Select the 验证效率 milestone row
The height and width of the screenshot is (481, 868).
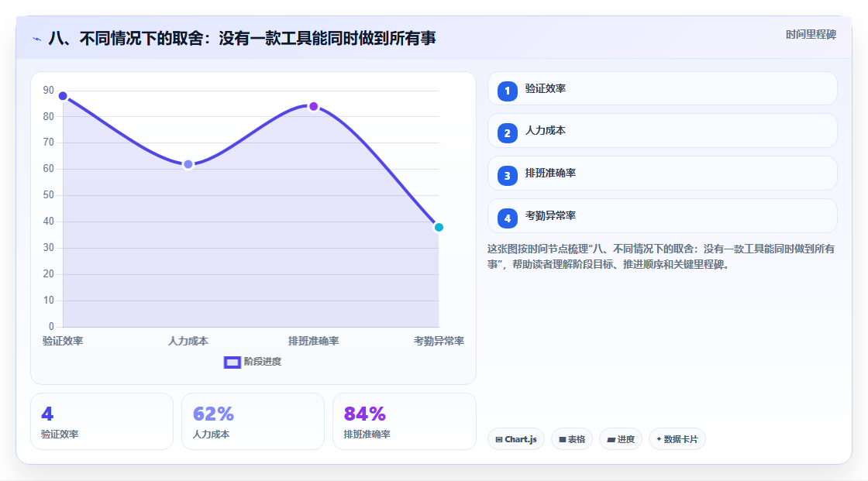662,88
